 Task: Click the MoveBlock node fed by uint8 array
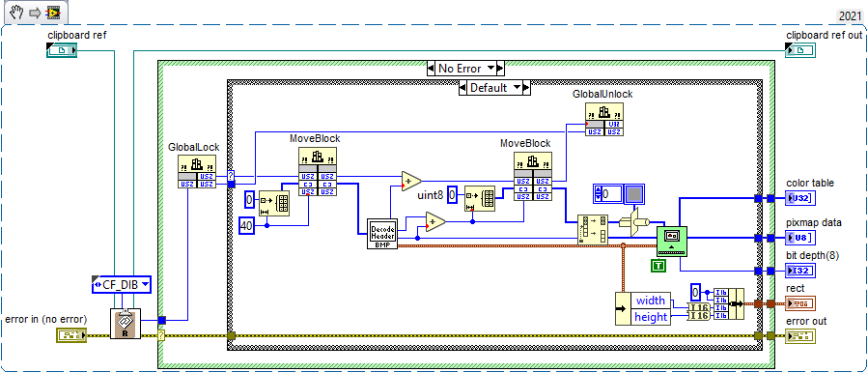coord(533,176)
